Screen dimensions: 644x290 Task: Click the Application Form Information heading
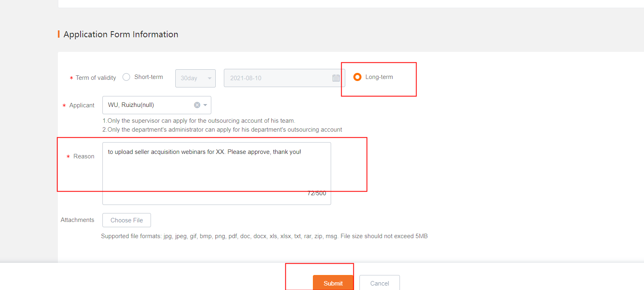121,34
